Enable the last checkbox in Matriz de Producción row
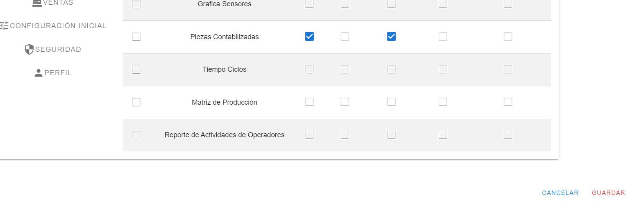Viewport: 644px width, 209px height. point(508,102)
